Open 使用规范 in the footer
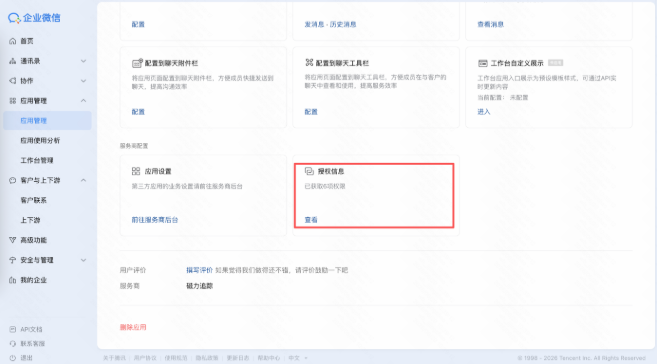 pos(176,358)
